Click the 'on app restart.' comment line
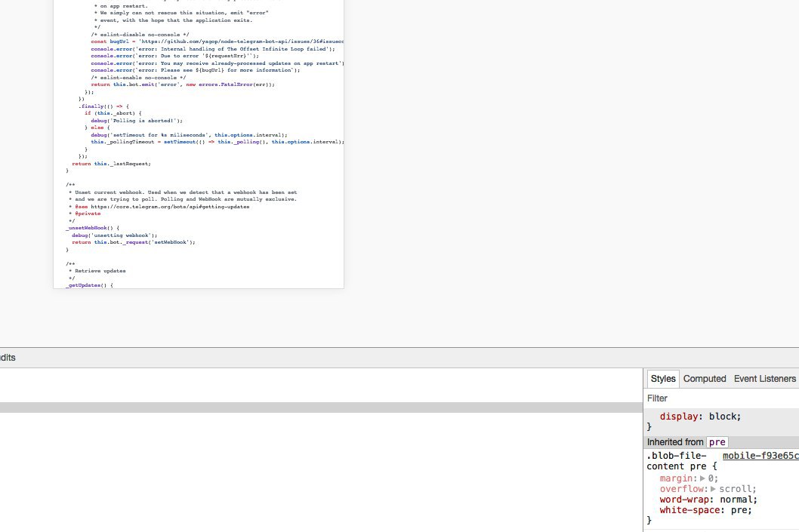799x532 pixels. [x=121, y=6]
